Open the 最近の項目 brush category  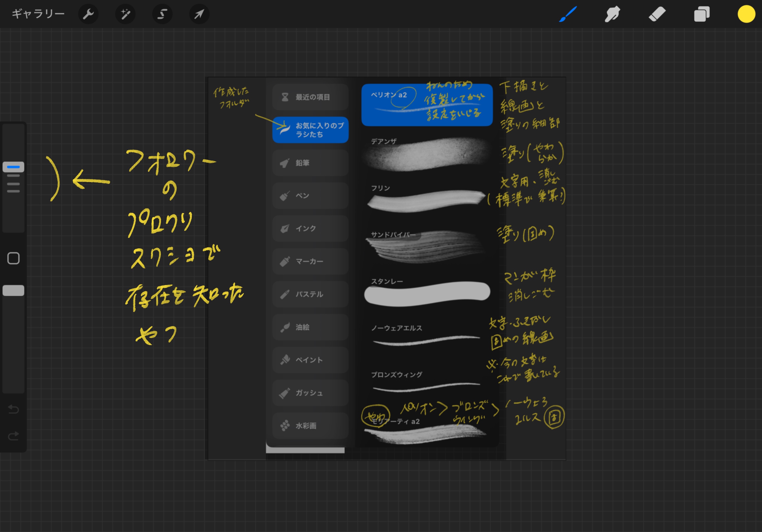(310, 97)
